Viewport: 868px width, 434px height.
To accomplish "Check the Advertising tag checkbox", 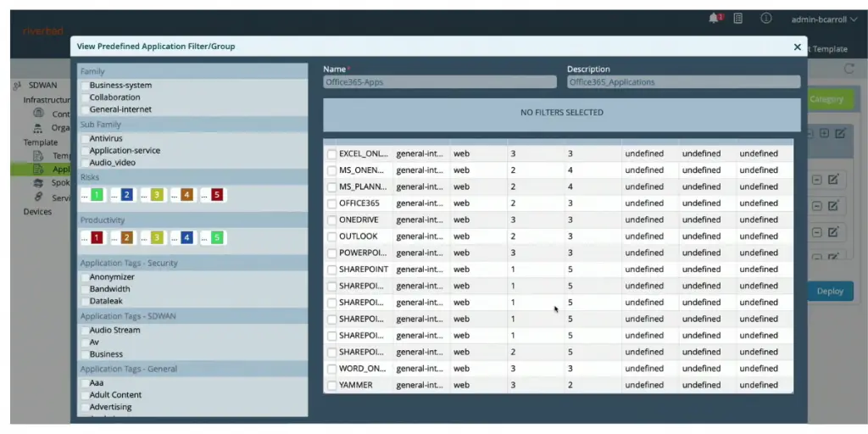I will (x=84, y=408).
